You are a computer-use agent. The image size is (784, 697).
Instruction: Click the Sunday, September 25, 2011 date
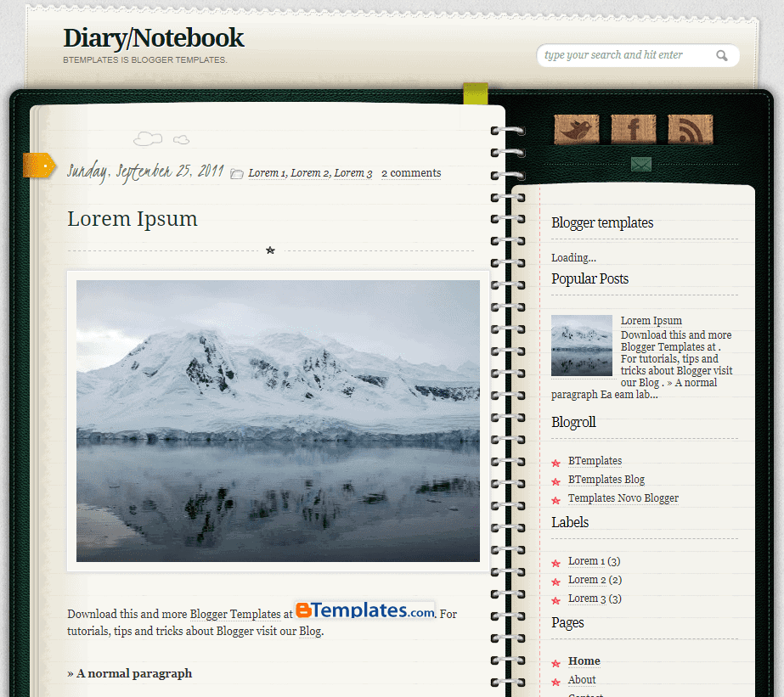145,171
